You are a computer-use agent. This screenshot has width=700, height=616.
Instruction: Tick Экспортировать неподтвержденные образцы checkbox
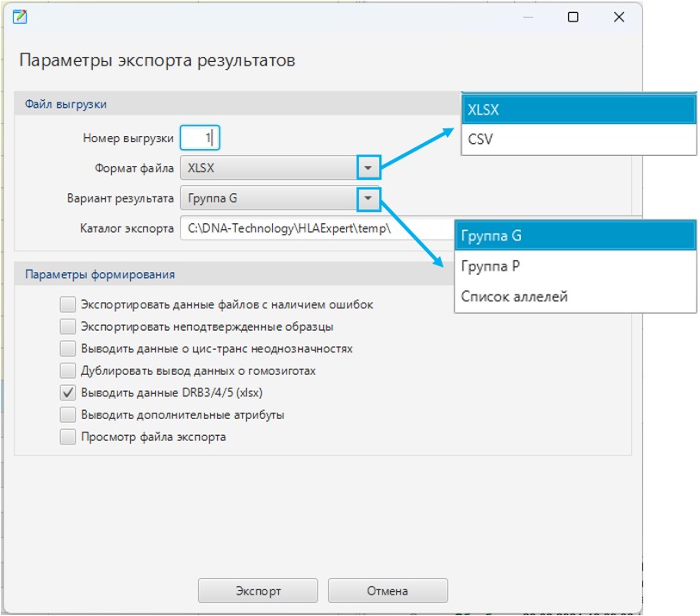(68, 327)
